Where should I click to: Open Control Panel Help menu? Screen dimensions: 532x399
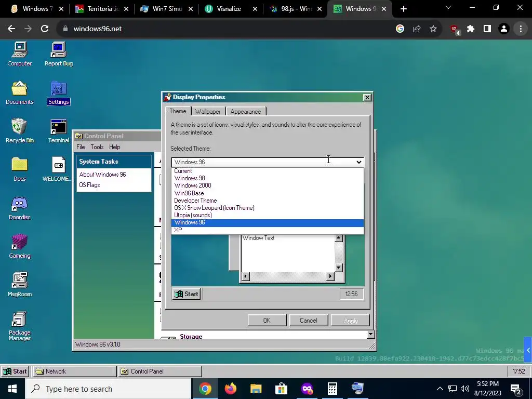(114, 147)
